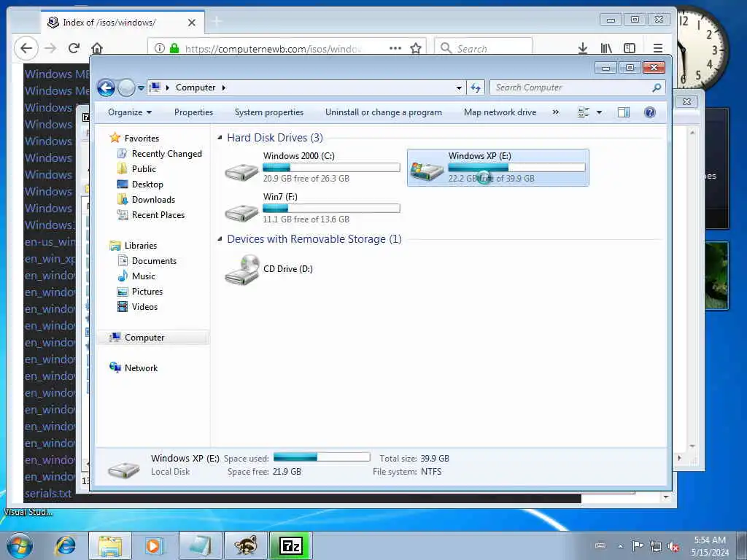747x560 pixels.
Task: Open the address bar history dropdown
Action: 459,88
